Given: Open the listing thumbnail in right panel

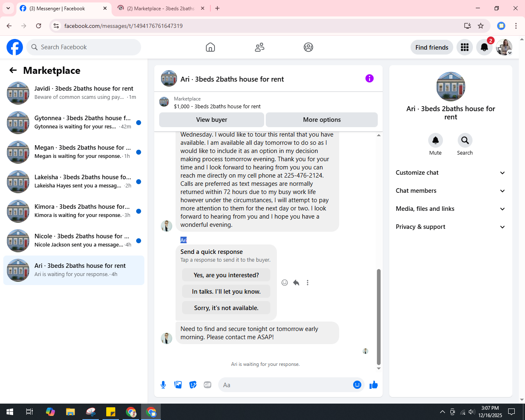Looking at the screenshot, I should [x=451, y=87].
